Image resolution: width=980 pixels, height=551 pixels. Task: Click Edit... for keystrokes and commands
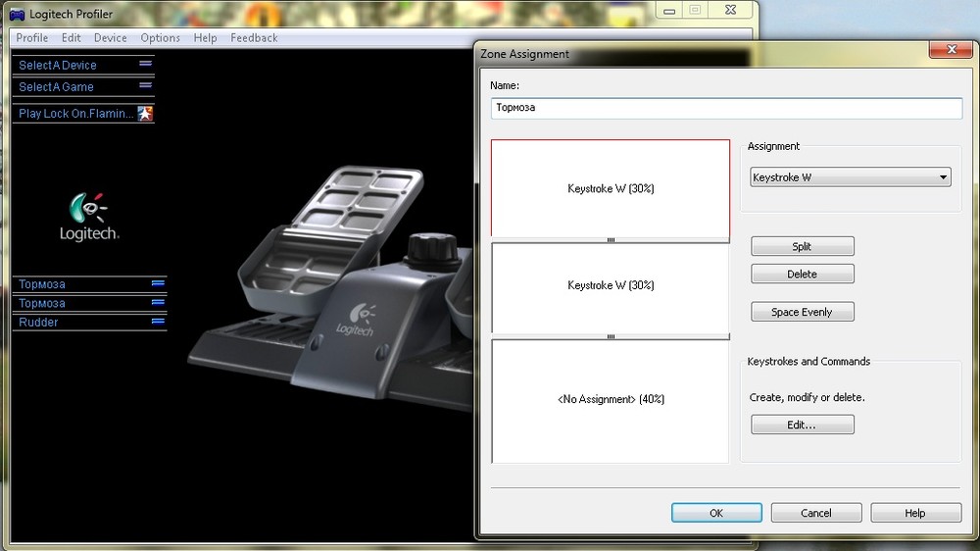[803, 425]
